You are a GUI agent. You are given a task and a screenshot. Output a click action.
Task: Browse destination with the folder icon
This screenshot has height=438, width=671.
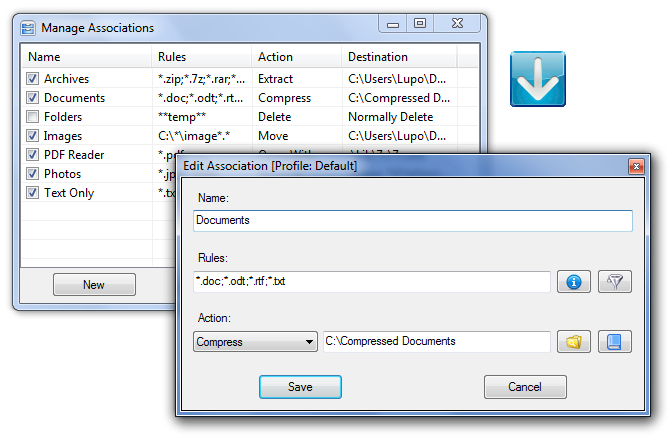click(574, 342)
